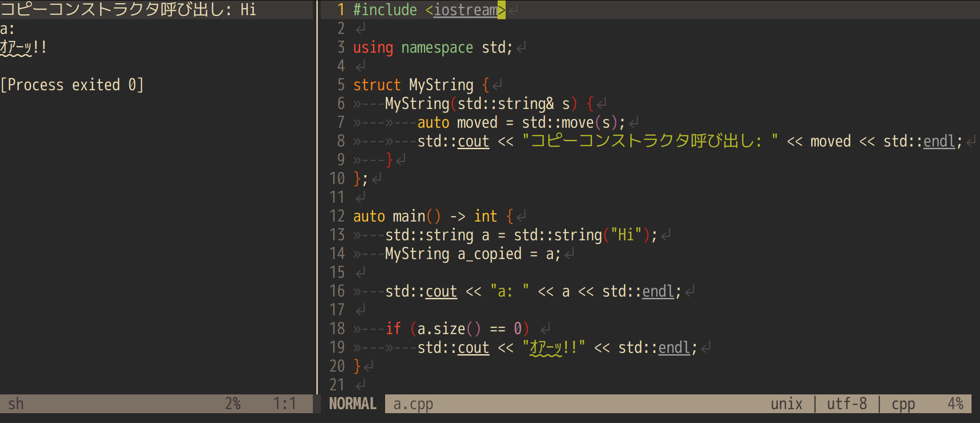
Task: Select "MyString" struct name on line 5
Action: coord(441,85)
